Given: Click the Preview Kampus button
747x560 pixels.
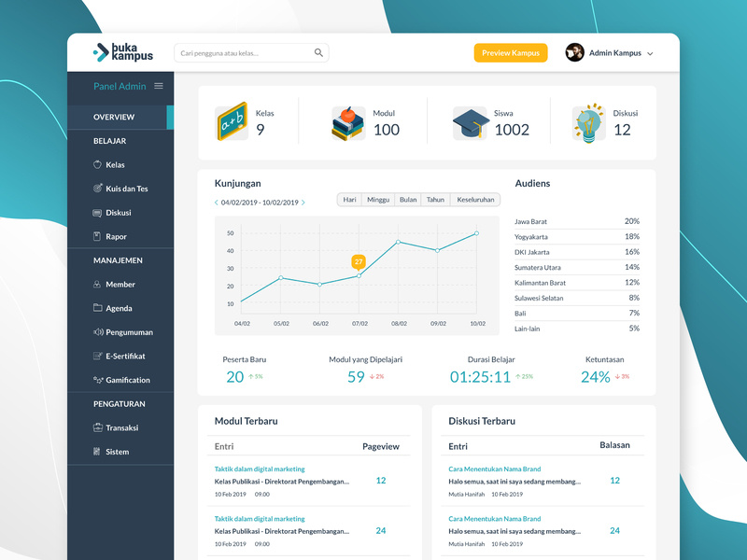Looking at the screenshot, I should pyautogui.click(x=510, y=53).
